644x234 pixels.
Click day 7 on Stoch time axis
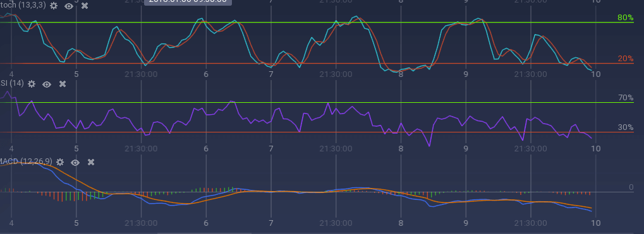[x=271, y=74]
